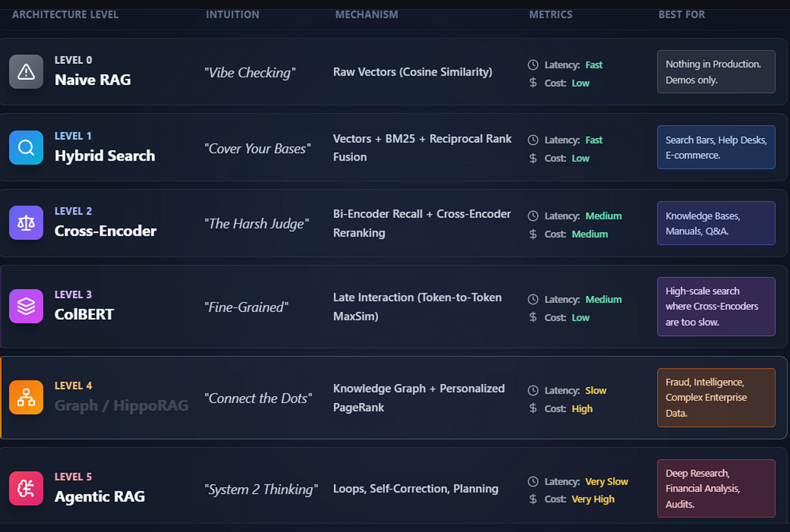Click the Best For column header
Image resolution: width=790 pixels, height=532 pixels.
point(681,14)
